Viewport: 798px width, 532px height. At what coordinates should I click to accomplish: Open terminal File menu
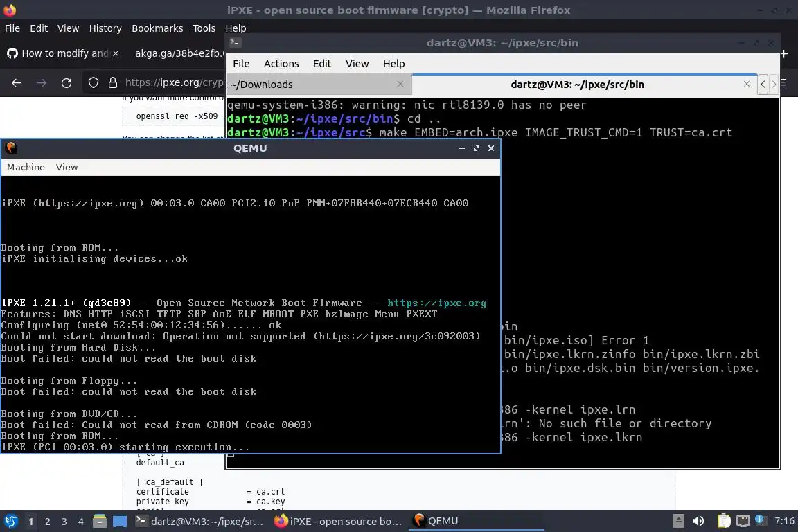[x=241, y=64]
